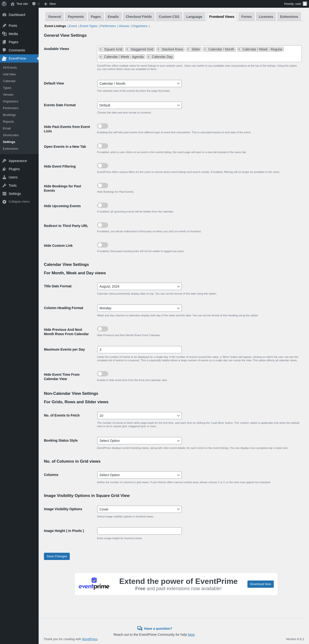Click the WordPress logo icon
This screenshot has width=309, height=644.
pyautogui.click(x=4, y=4)
